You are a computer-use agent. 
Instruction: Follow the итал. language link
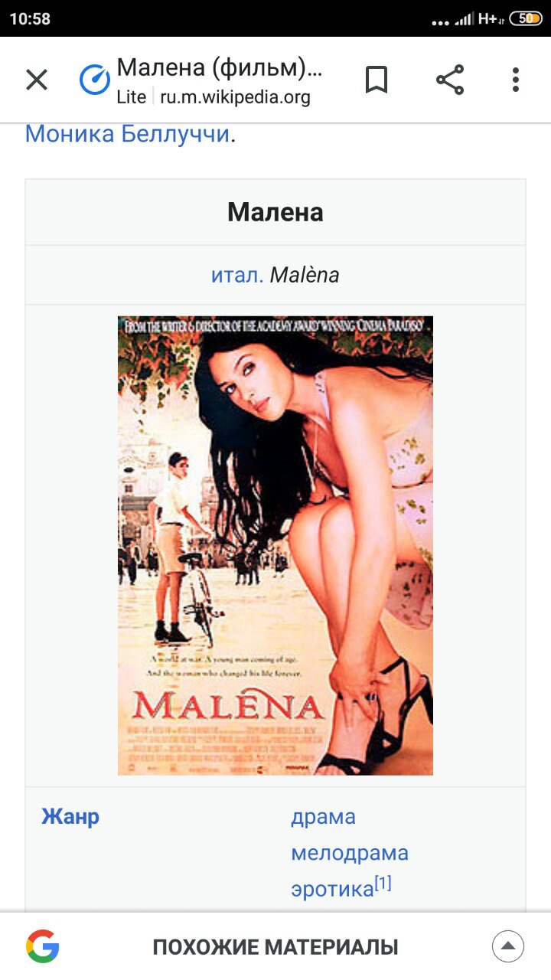(x=237, y=275)
